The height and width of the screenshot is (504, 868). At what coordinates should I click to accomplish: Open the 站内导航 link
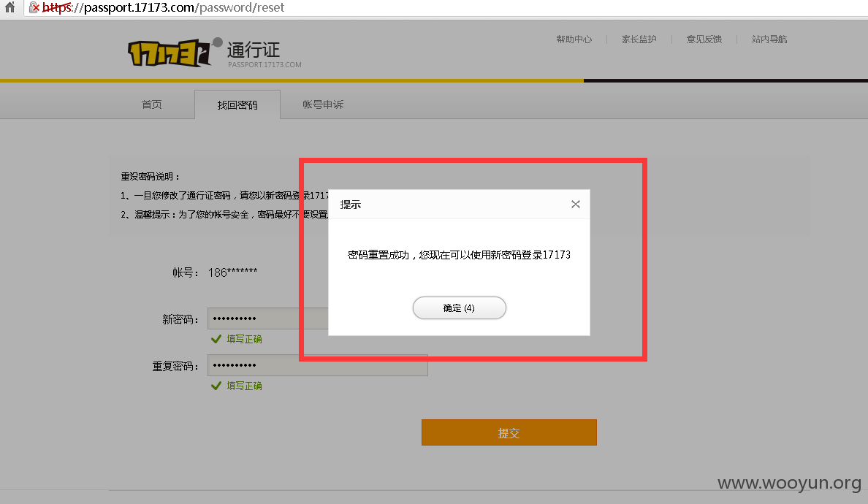(x=769, y=39)
